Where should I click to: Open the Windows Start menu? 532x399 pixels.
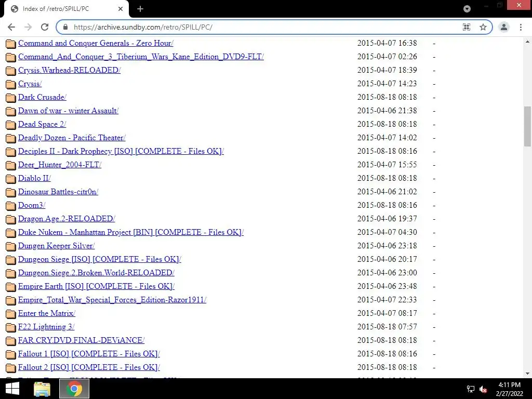tap(12, 389)
